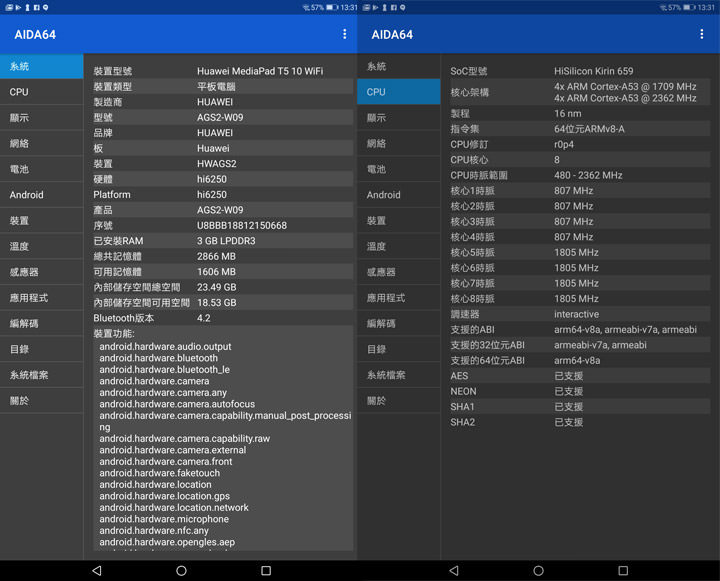Select android.hardware.camera.autofocus feature line
The width and height of the screenshot is (720, 581).
(x=177, y=404)
